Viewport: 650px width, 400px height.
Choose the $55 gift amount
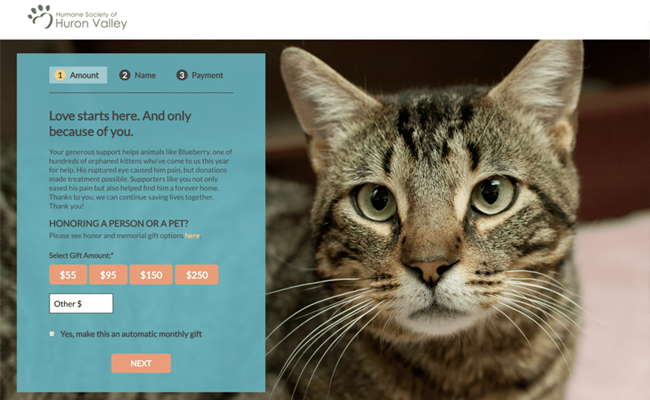tap(68, 275)
